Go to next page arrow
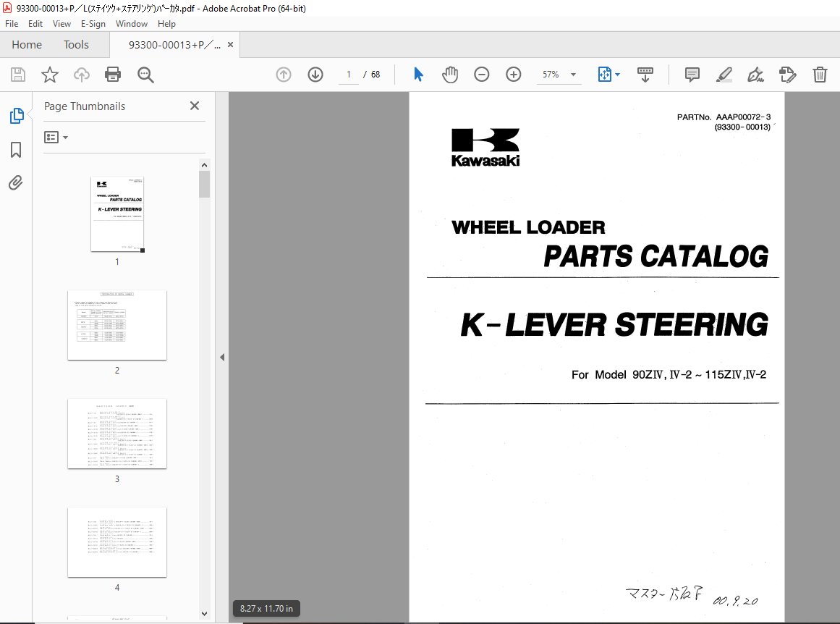Screen dimensions: 840x624 click(315, 75)
